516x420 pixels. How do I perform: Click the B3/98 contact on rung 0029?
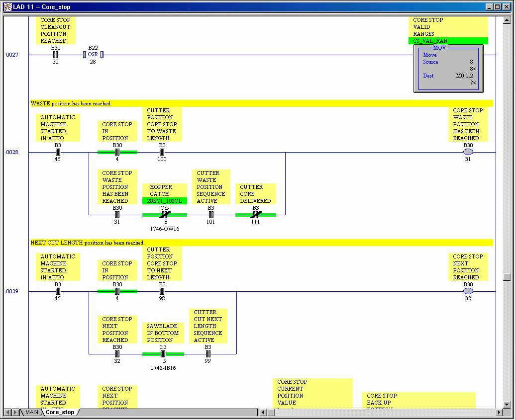(x=162, y=291)
